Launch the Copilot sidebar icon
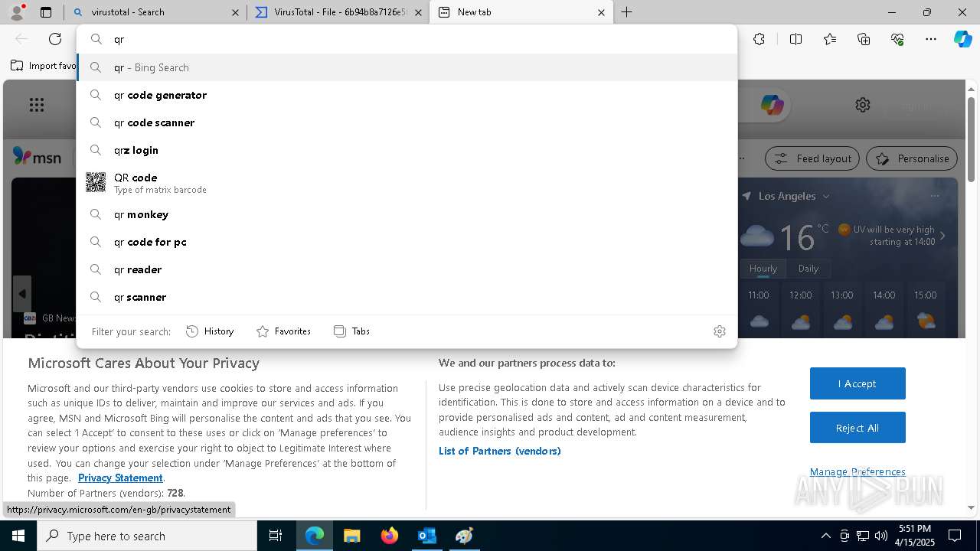Viewport: 980px width, 551px height. (x=962, y=39)
